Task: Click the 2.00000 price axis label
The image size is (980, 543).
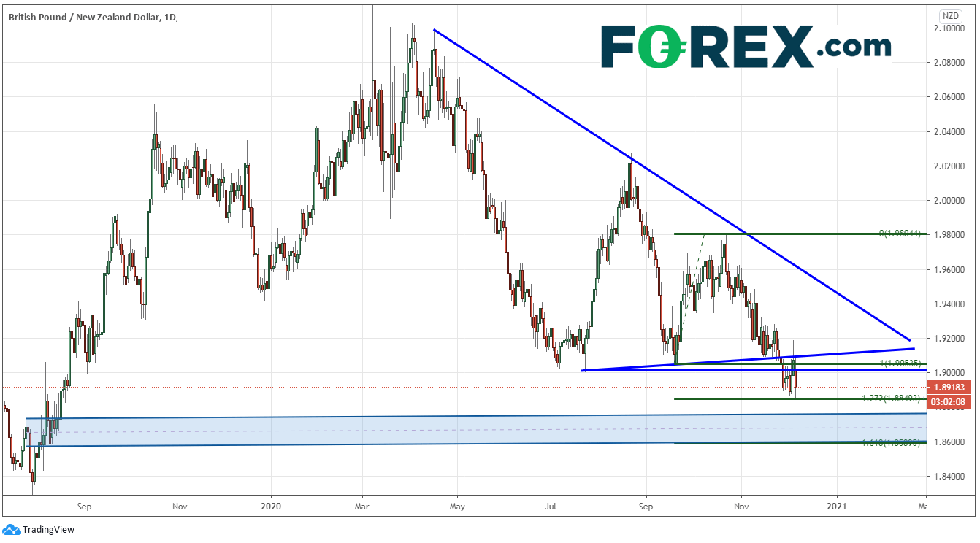Action: 950,201
